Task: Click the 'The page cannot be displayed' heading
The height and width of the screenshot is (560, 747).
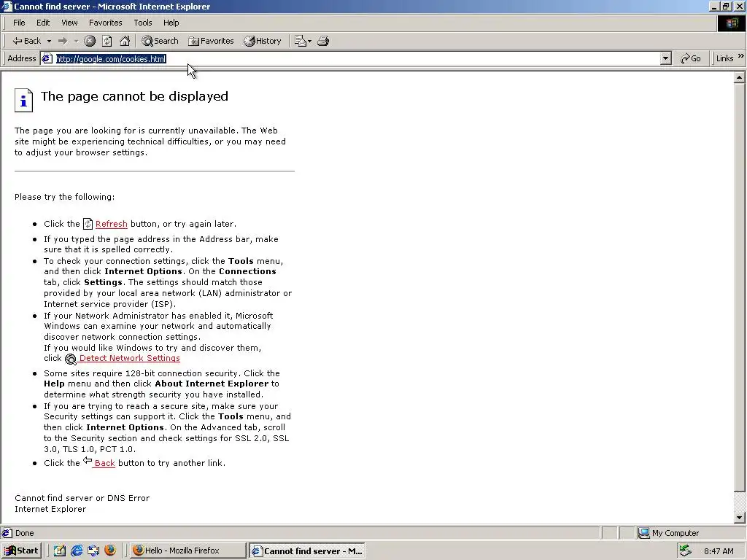Action: pyautogui.click(x=134, y=96)
